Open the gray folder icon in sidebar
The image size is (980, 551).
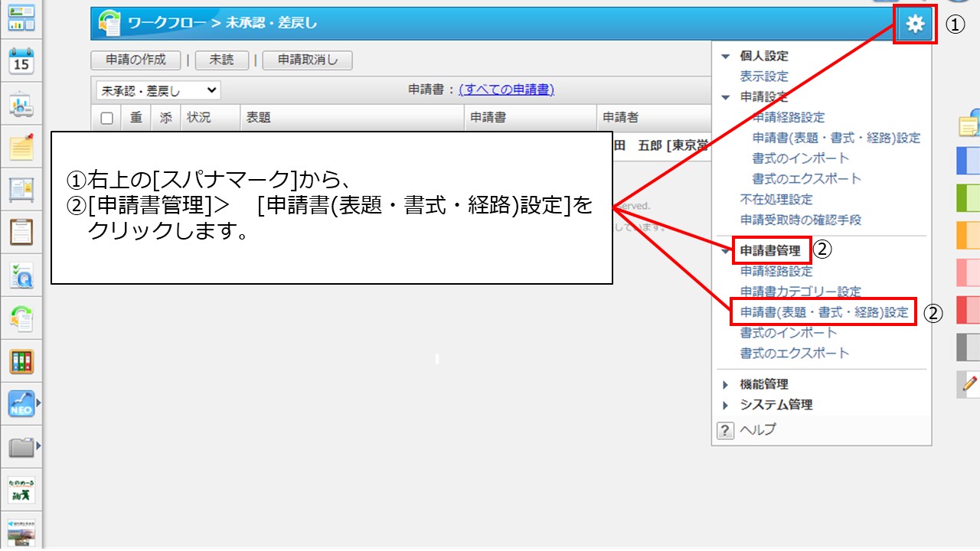pyautogui.click(x=21, y=446)
